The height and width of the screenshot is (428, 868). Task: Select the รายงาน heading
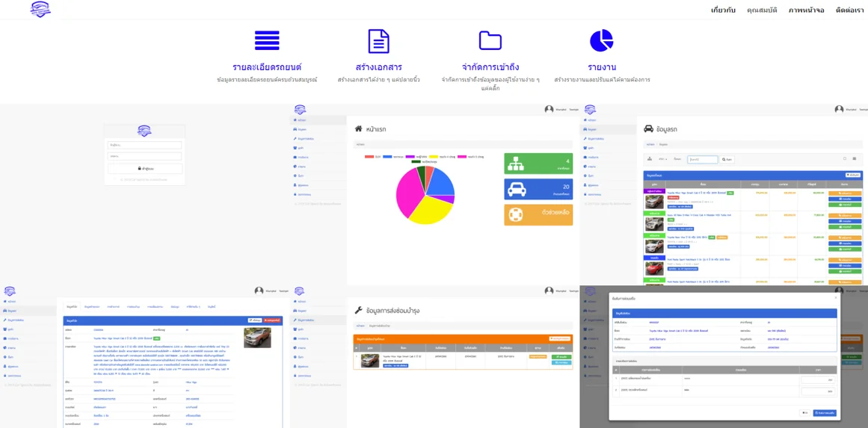click(x=602, y=67)
